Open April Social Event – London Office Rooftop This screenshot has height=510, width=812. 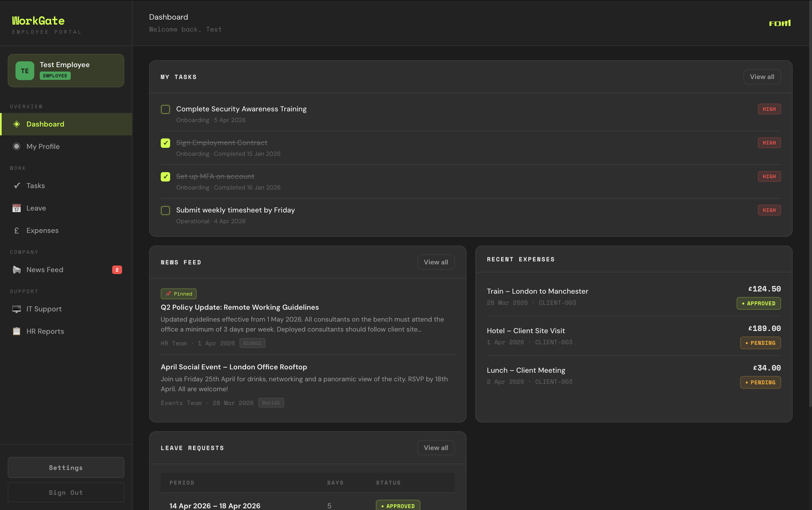234,367
